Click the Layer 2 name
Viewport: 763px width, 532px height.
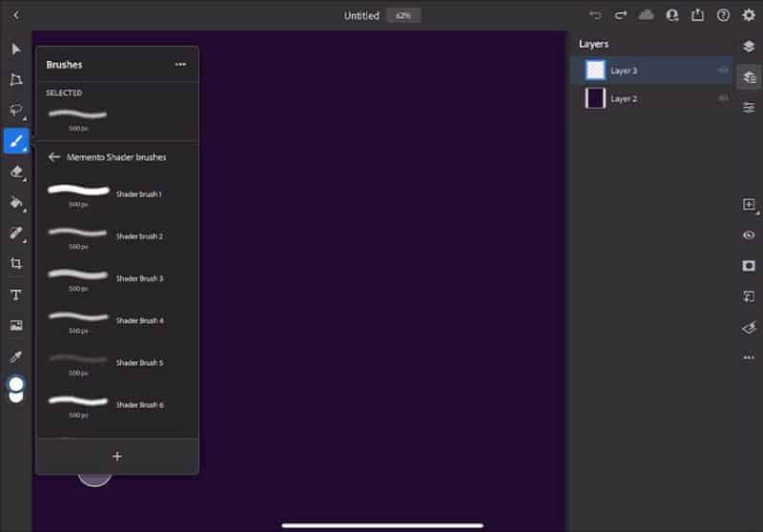pyautogui.click(x=624, y=99)
